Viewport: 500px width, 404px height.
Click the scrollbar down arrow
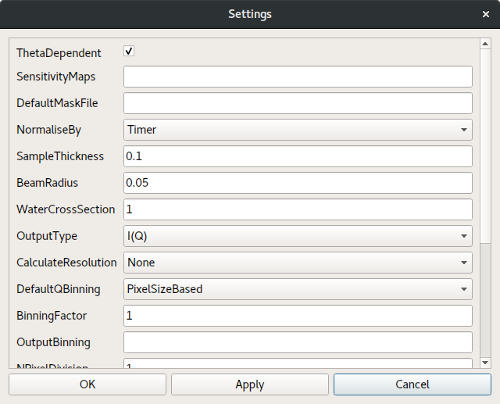pos(485,362)
